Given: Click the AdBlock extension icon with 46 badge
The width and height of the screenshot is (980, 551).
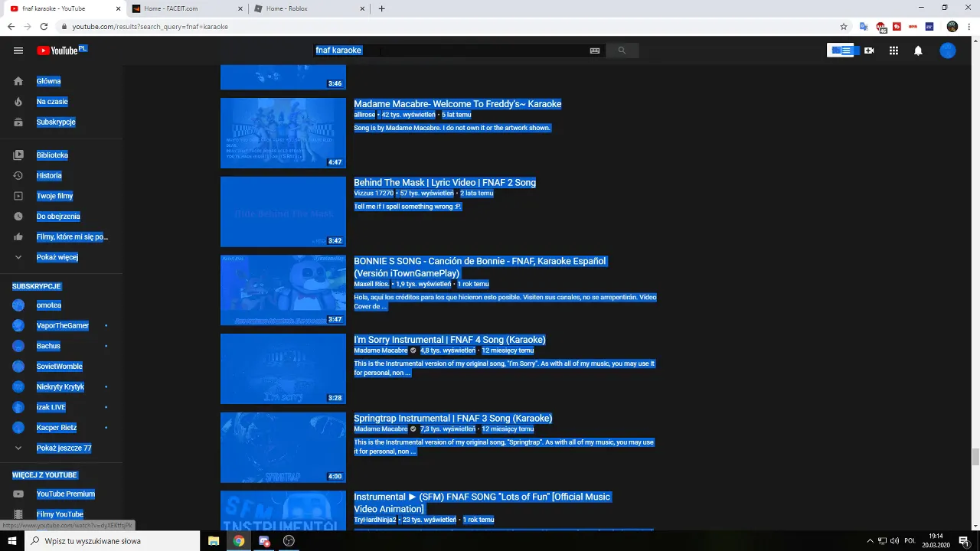Looking at the screenshot, I should [881, 27].
